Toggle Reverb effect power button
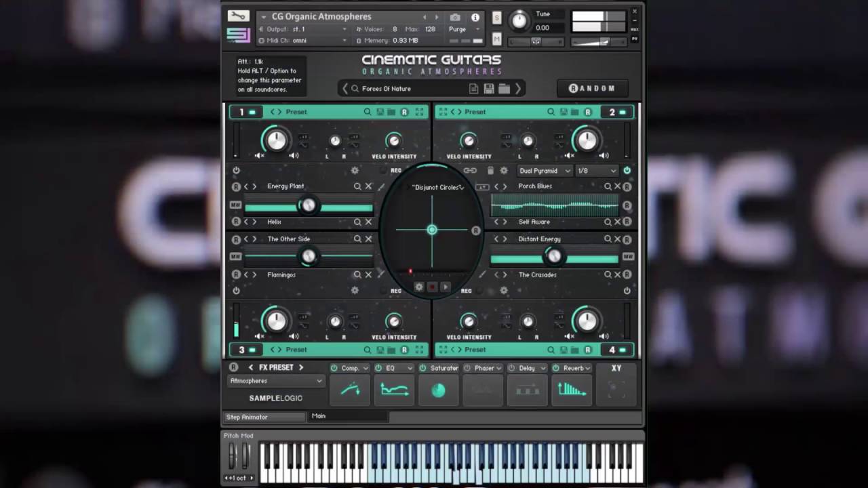 556,368
